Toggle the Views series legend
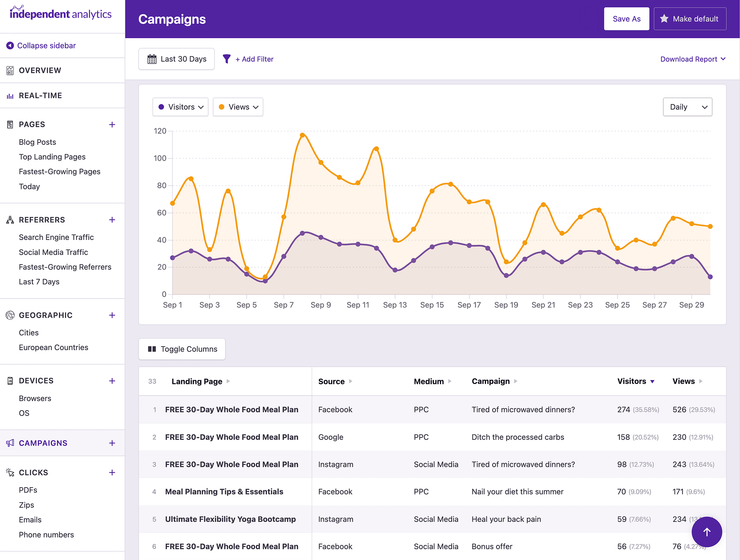 [x=237, y=107]
